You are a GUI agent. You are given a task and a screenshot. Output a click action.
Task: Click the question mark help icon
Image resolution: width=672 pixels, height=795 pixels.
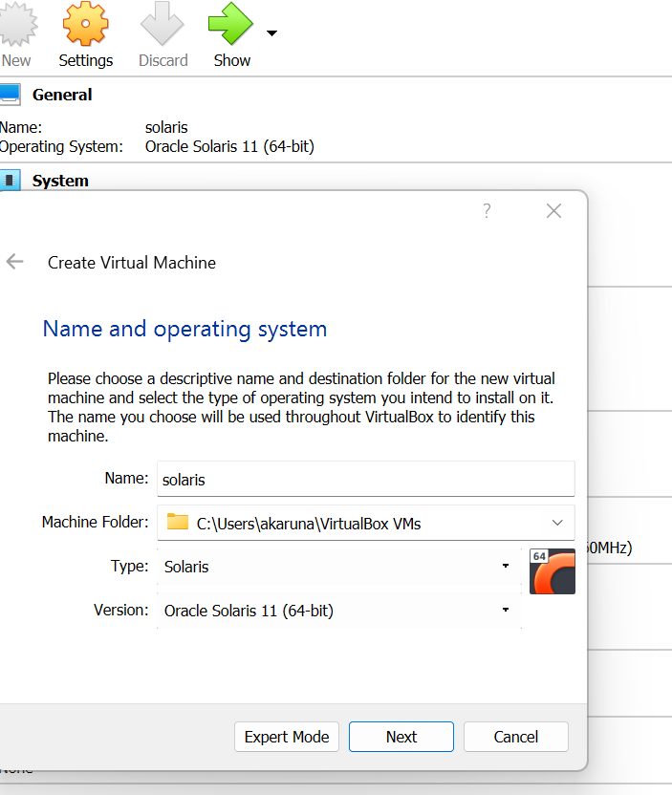tap(487, 210)
